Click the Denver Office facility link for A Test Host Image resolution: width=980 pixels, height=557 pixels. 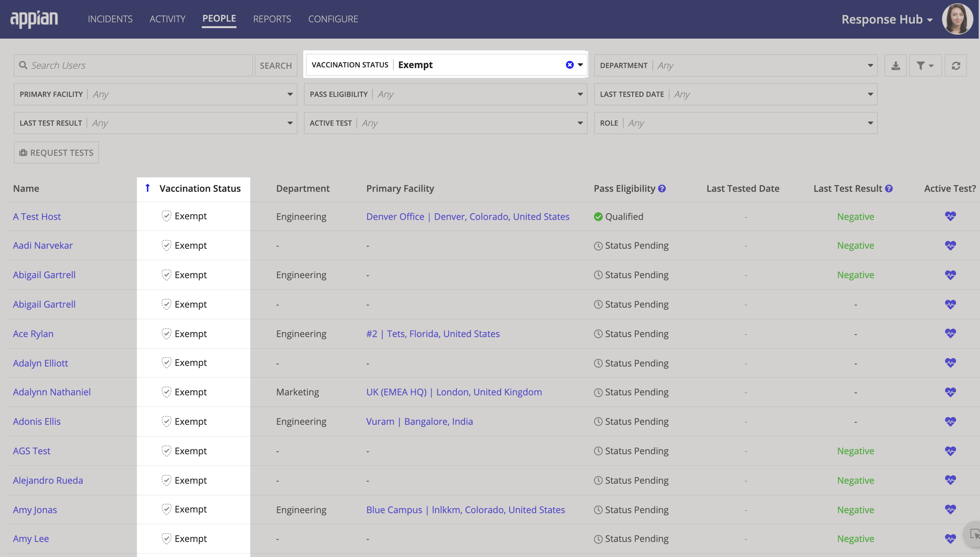tap(468, 216)
